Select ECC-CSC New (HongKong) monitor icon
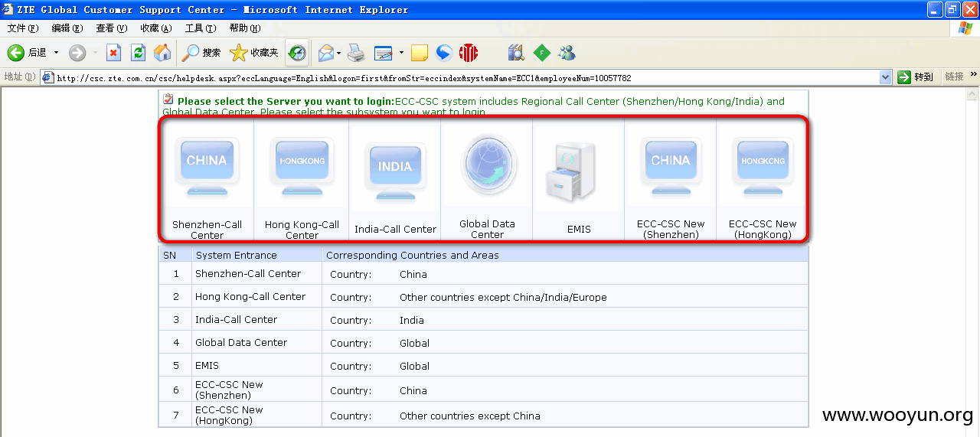Image resolution: width=980 pixels, height=437 pixels. [763, 168]
